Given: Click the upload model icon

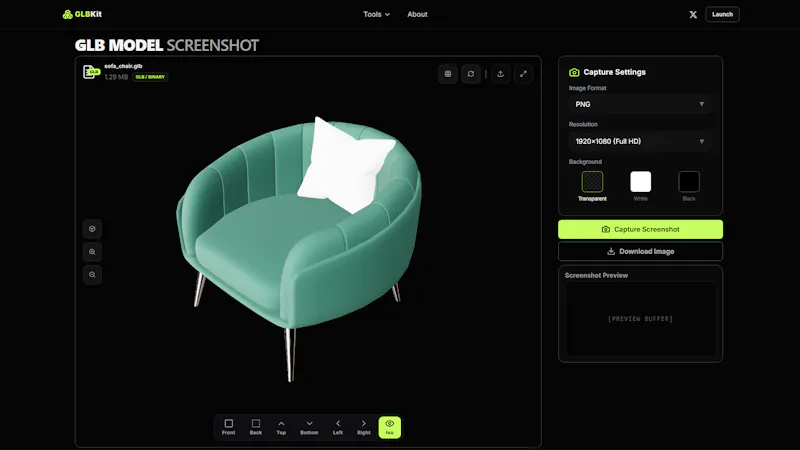Looking at the screenshot, I should (501, 74).
